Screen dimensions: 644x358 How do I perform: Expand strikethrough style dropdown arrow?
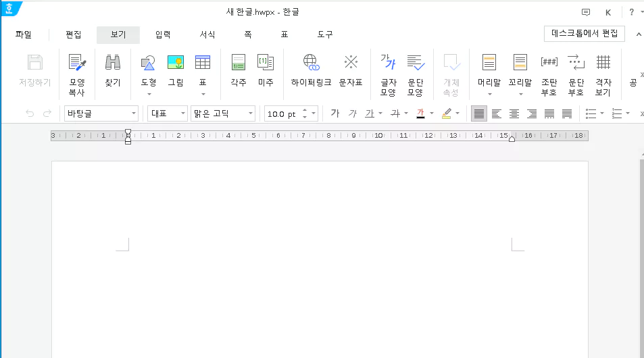405,113
